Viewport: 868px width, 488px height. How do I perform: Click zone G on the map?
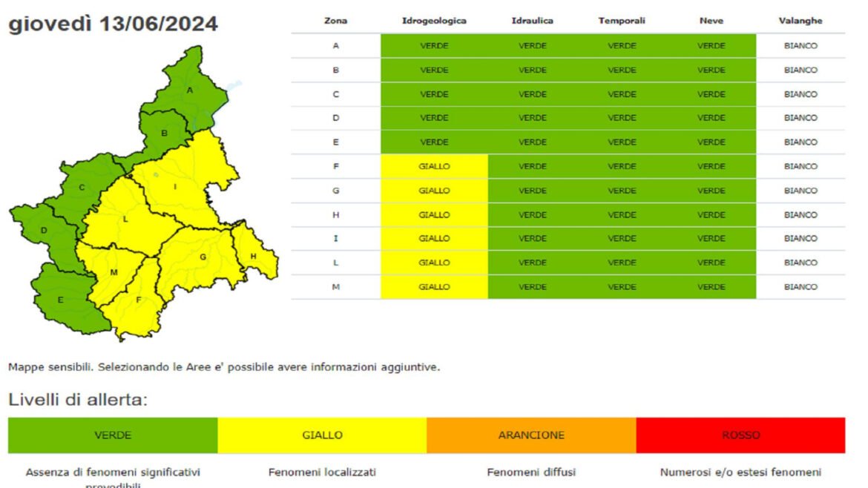coord(202,257)
